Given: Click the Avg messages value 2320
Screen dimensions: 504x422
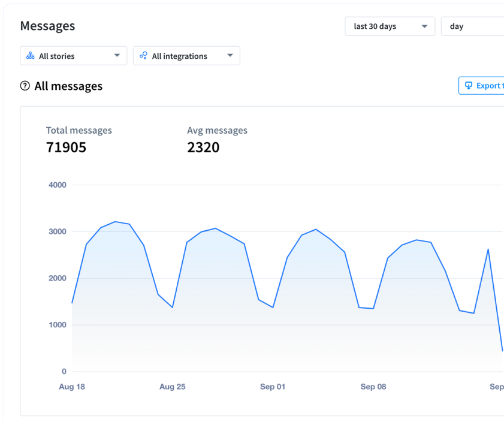Looking at the screenshot, I should 203,147.
